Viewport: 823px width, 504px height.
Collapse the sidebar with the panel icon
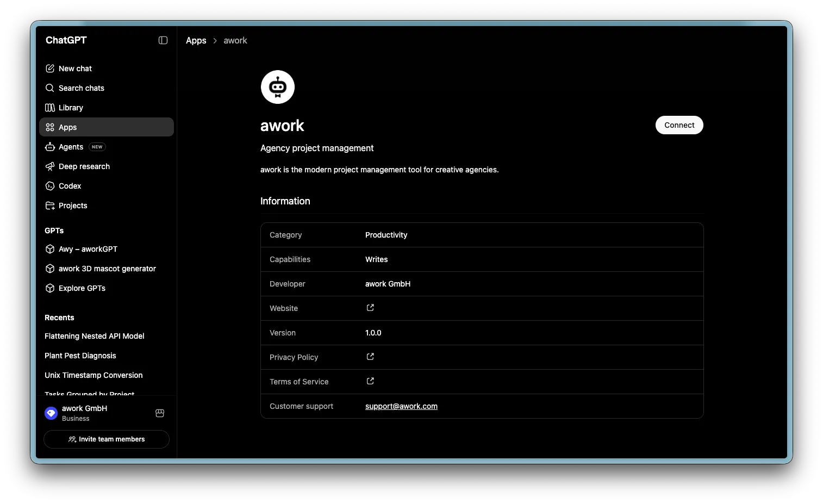163,40
